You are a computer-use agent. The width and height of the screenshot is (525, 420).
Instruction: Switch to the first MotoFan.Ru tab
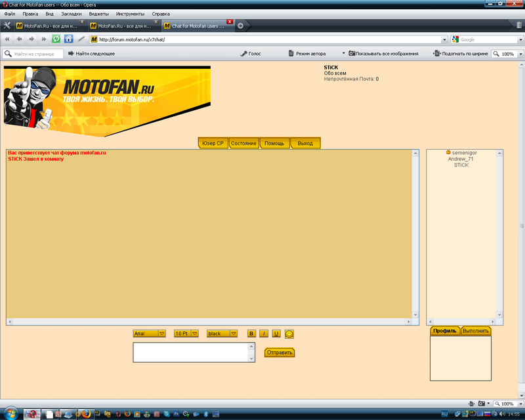(51, 26)
